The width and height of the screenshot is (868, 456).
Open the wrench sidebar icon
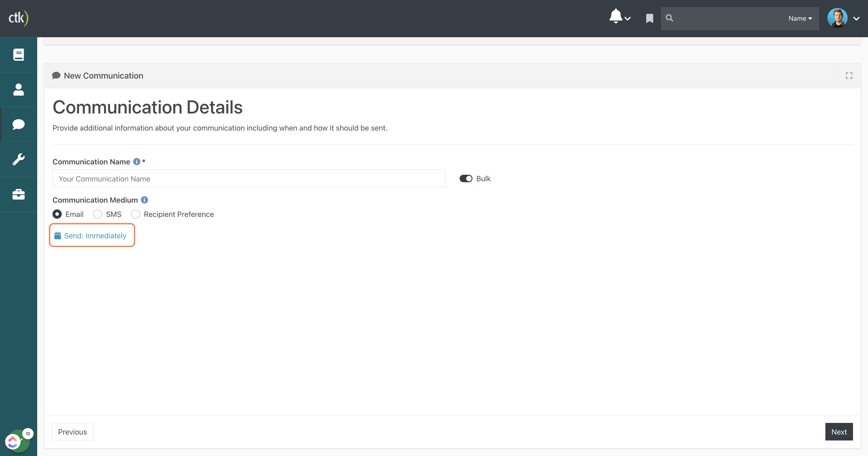(x=19, y=159)
